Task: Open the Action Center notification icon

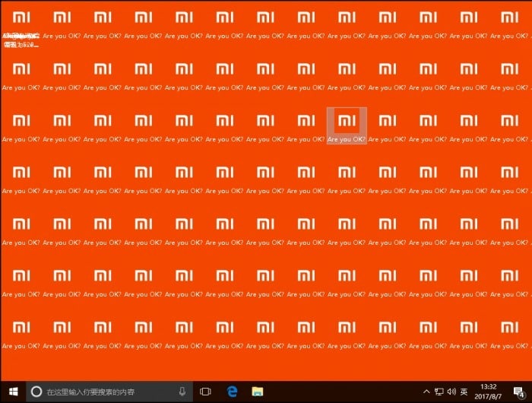Action: pyautogui.click(x=518, y=392)
